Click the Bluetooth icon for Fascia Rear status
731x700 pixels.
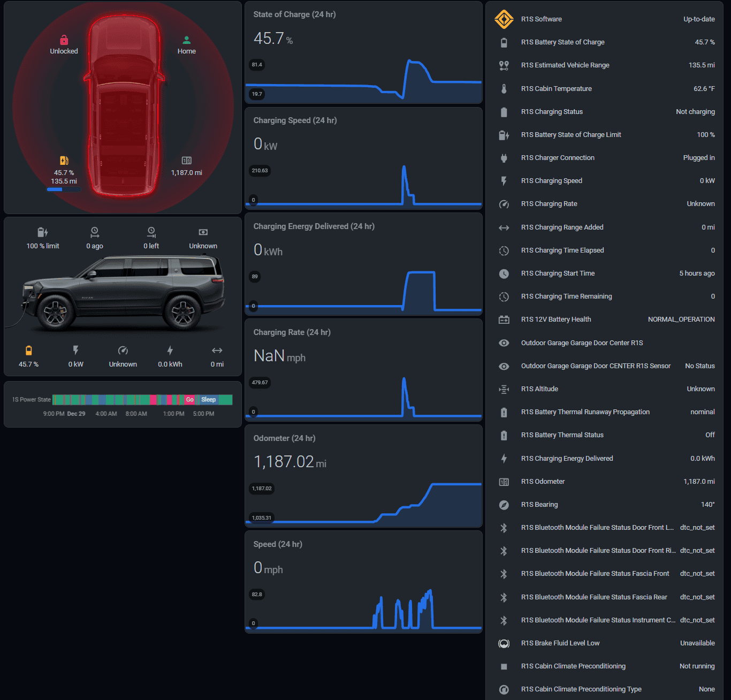tap(504, 597)
